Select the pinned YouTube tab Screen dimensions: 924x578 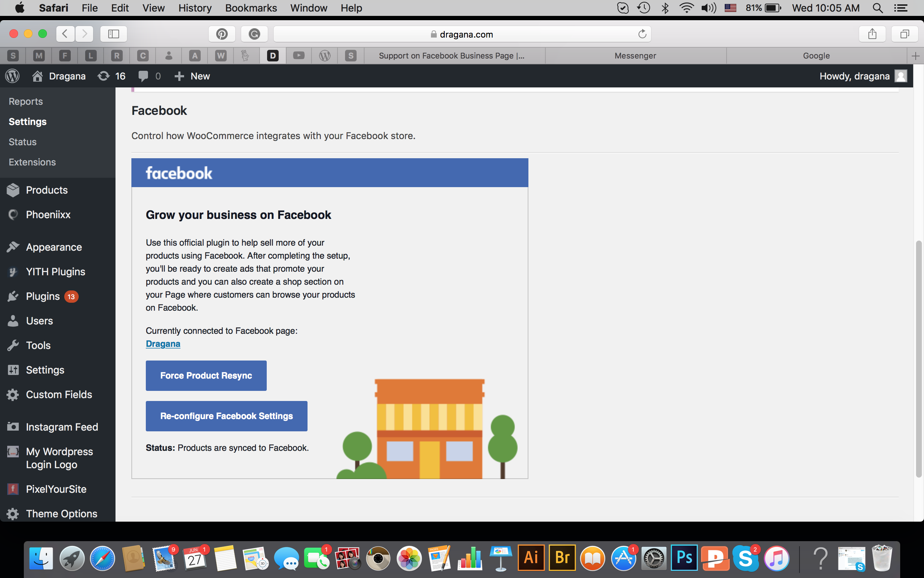(298, 56)
